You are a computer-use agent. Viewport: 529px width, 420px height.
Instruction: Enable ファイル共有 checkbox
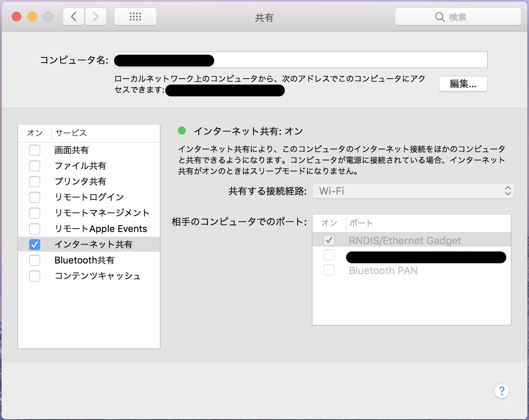pos(35,166)
